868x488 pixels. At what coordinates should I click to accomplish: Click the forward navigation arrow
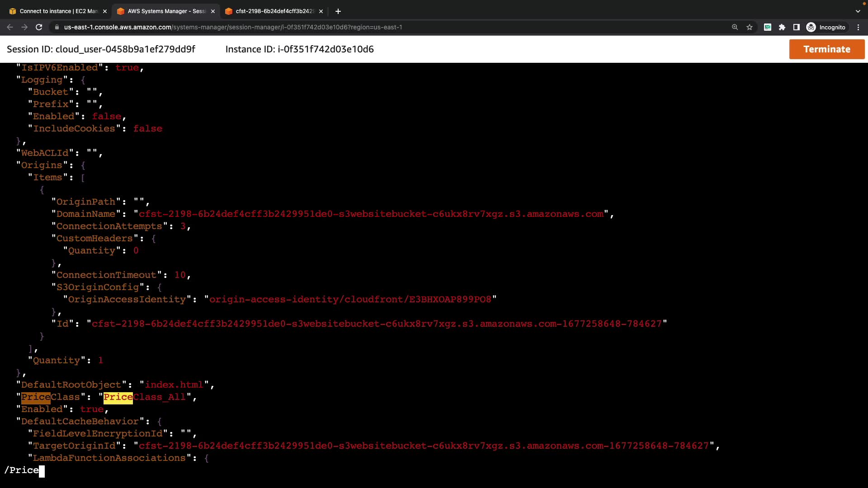click(24, 27)
